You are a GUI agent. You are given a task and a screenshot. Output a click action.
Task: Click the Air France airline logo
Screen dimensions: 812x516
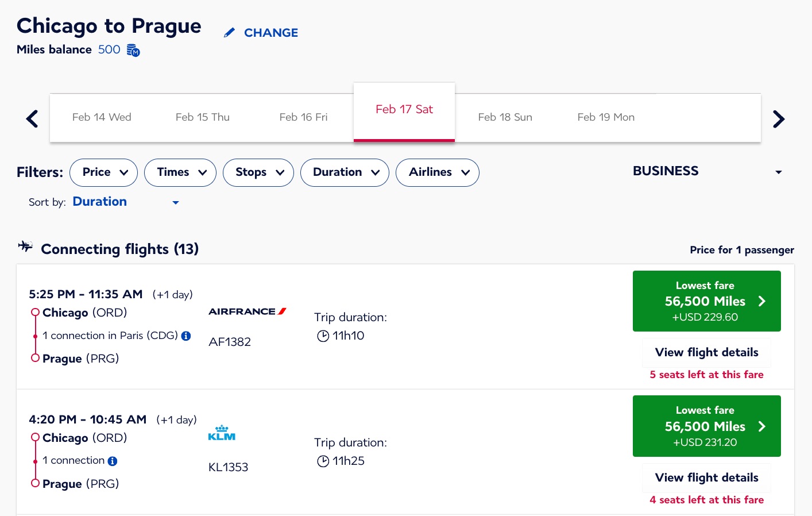[x=247, y=311]
